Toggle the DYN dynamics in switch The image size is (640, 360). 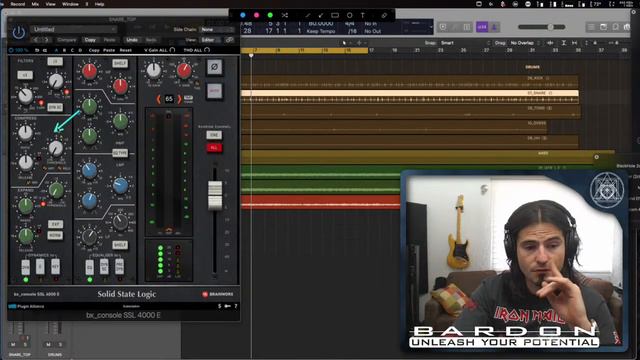click(26, 267)
